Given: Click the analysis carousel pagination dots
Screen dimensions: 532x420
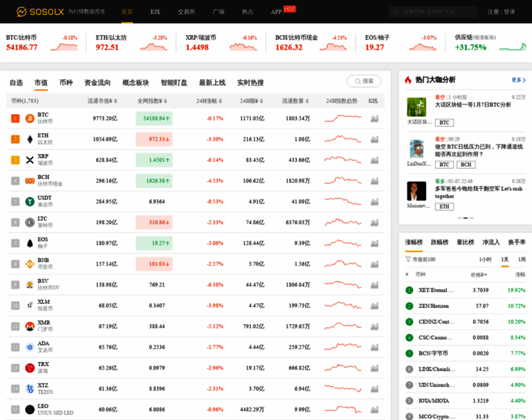Looking at the screenshot, I should pos(465,218).
